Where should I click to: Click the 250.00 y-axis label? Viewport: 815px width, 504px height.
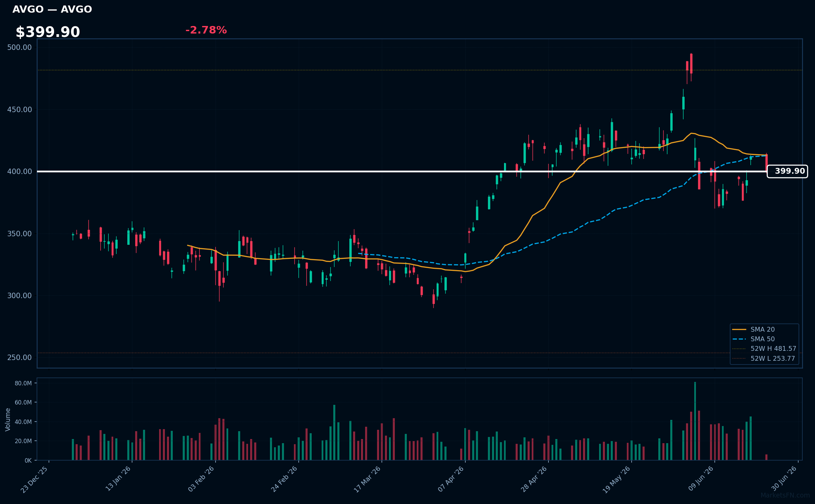click(x=20, y=358)
